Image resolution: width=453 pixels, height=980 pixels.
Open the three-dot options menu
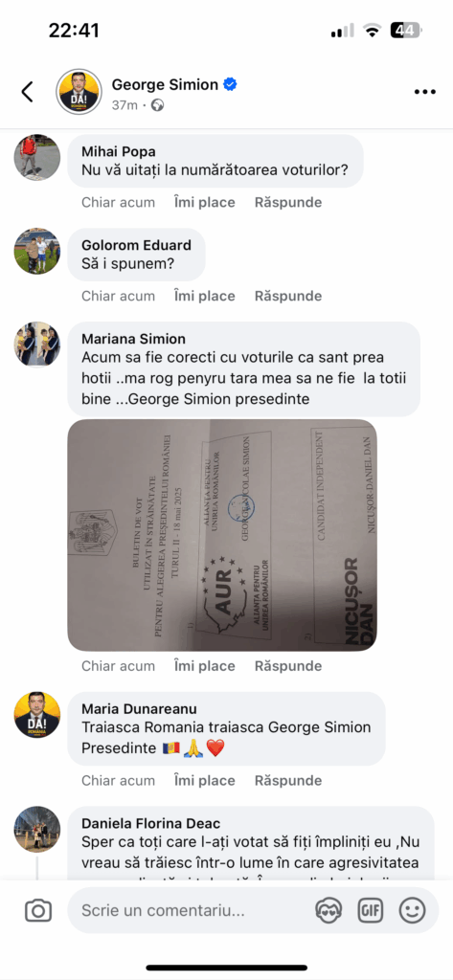click(x=425, y=92)
